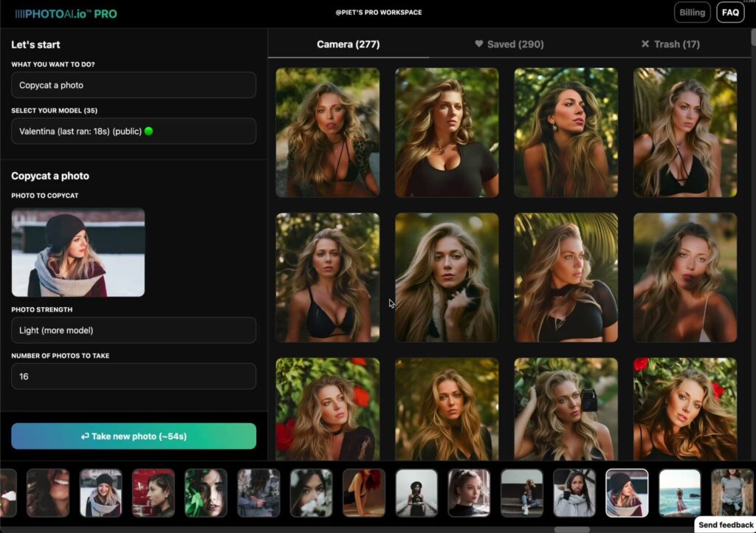
Task: Select the hugging couple thumbnail in the strip
Action: pos(258,492)
